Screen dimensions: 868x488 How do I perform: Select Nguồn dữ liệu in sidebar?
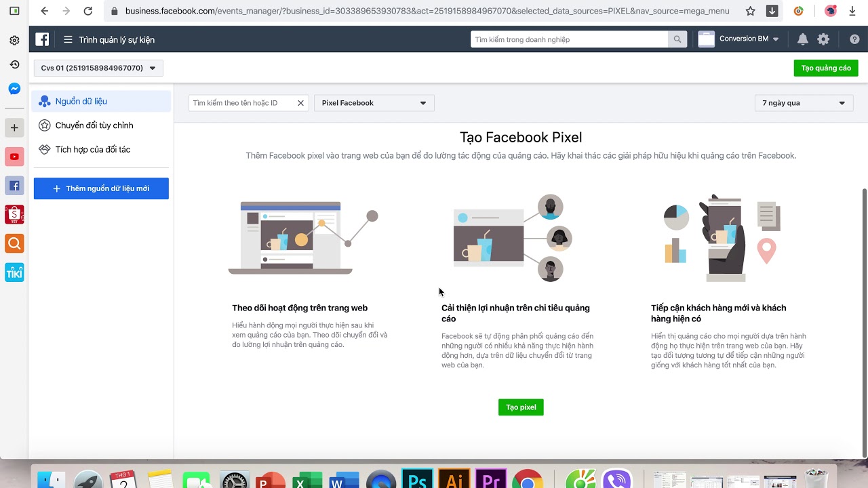pos(101,101)
